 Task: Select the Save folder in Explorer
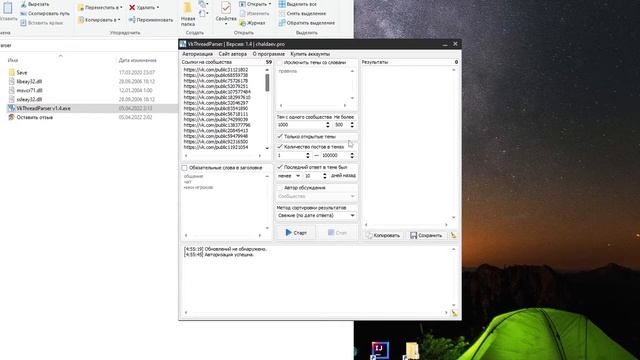[22, 73]
